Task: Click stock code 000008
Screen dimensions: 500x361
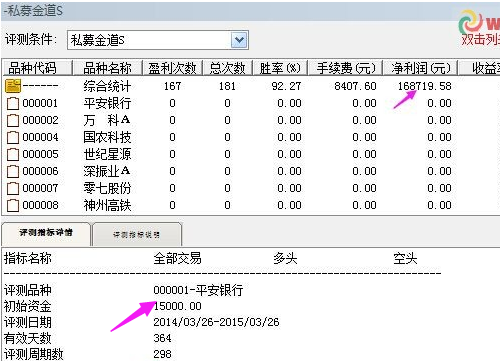Action: [x=40, y=205]
